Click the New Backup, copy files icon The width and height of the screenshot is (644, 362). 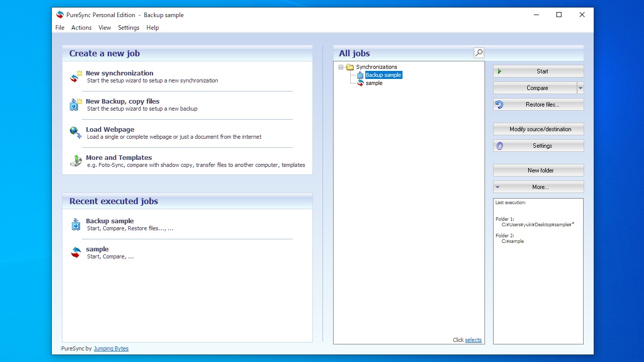(x=76, y=105)
